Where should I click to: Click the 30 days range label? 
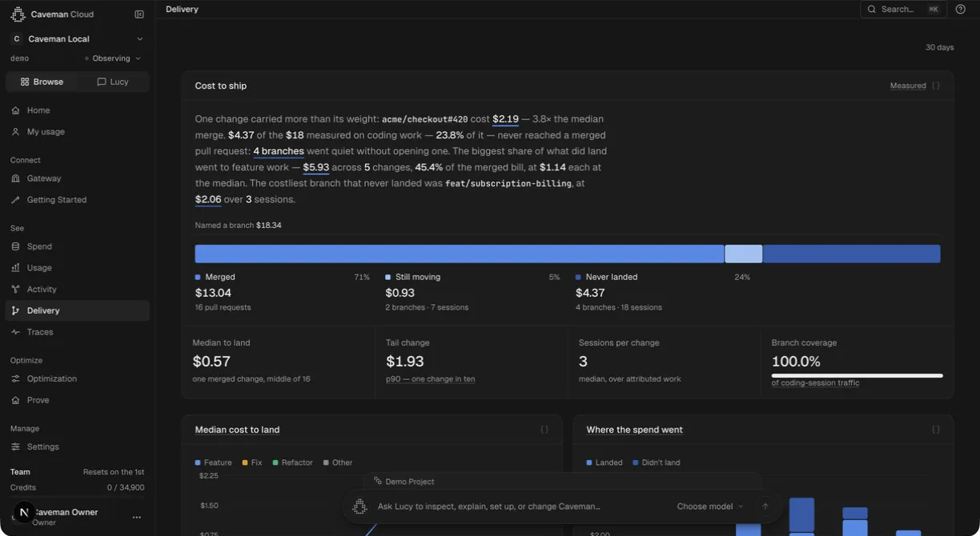pyautogui.click(x=939, y=47)
